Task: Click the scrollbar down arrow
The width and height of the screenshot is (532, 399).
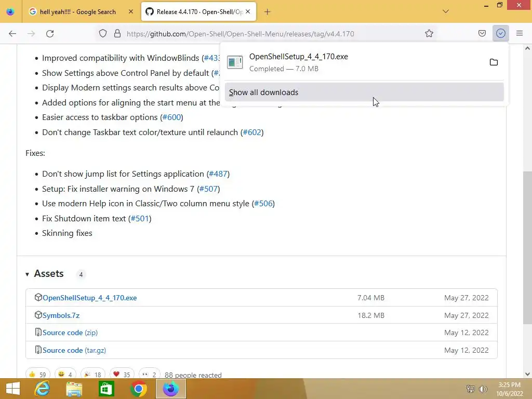Action: [527, 374]
